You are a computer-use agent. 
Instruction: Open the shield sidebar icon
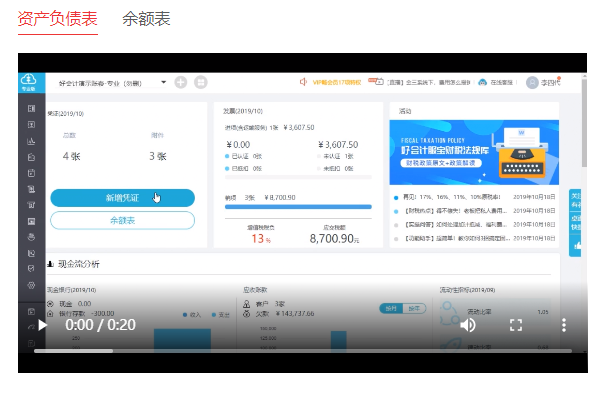[31, 269]
